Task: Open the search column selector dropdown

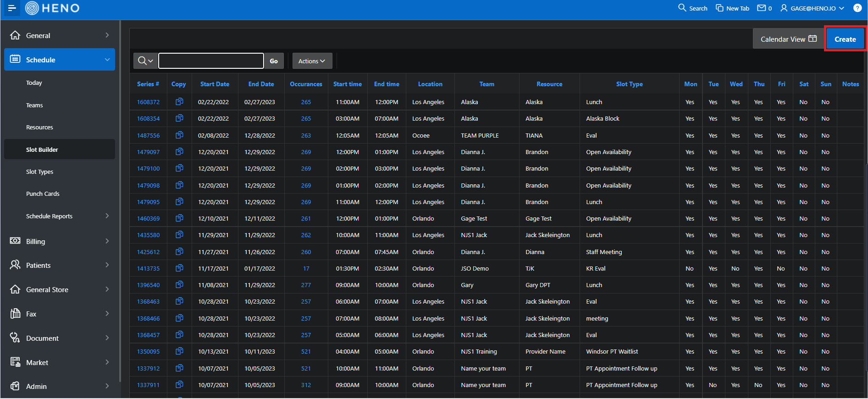Action: pyautogui.click(x=145, y=61)
